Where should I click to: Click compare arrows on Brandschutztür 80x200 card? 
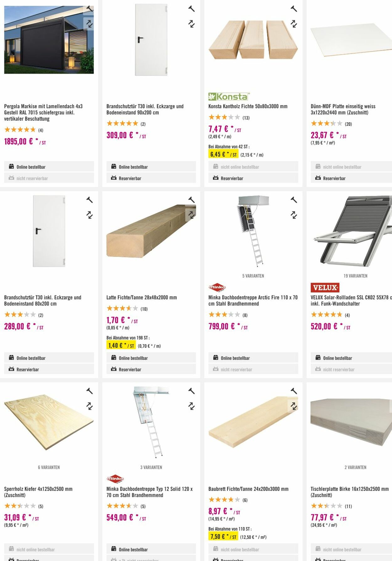click(89, 215)
